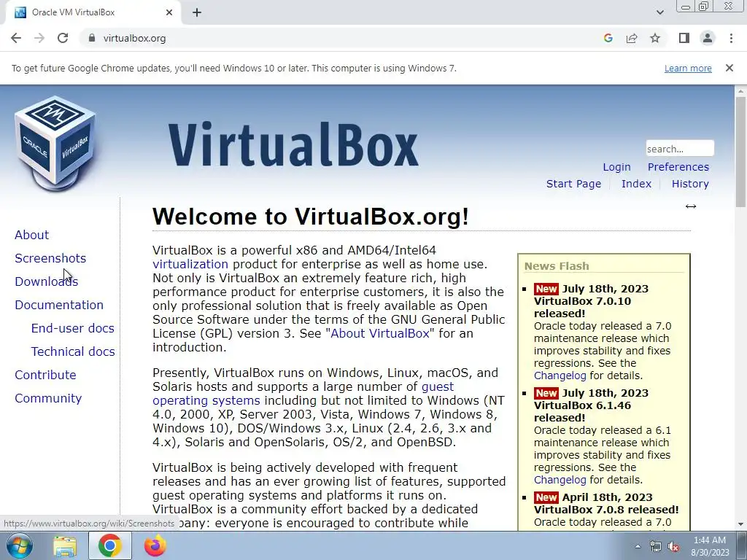The image size is (747, 560).
Task: Open the About VirtualBox link
Action: (380, 333)
